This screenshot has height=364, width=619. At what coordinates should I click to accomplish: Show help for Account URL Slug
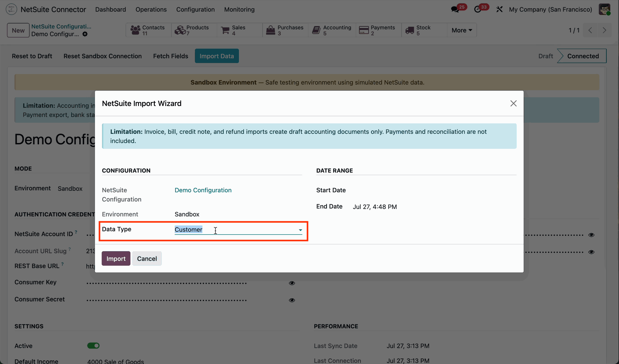(70, 249)
